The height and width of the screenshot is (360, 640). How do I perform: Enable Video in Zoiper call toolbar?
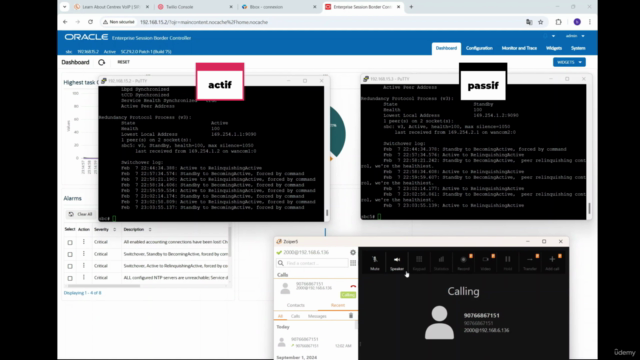coord(485,263)
